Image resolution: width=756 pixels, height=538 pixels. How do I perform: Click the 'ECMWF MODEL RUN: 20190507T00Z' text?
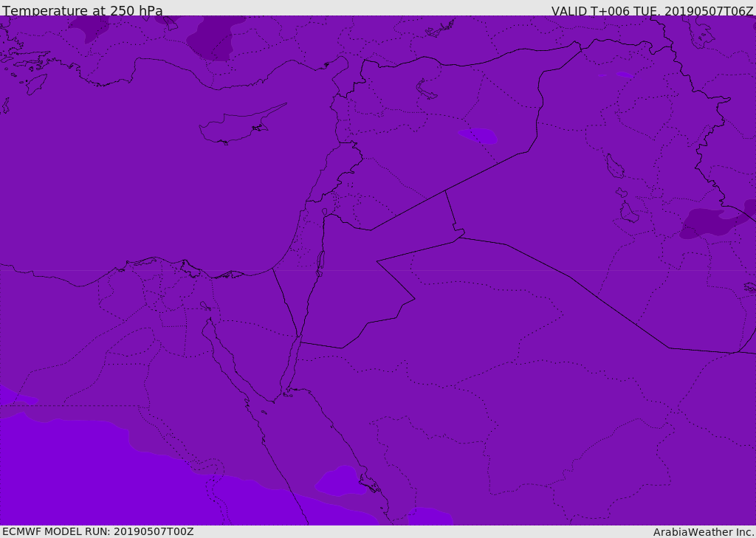coord(98,531)
